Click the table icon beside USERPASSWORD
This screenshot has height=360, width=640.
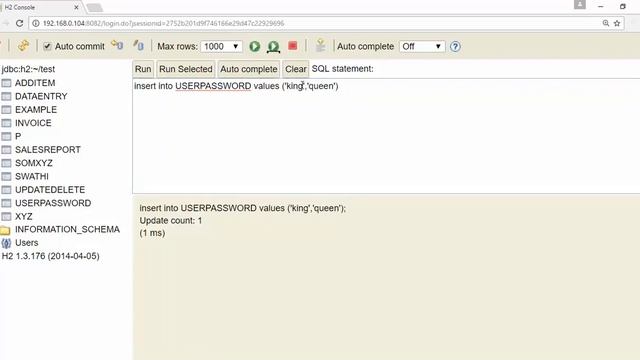tap(6, 204)
